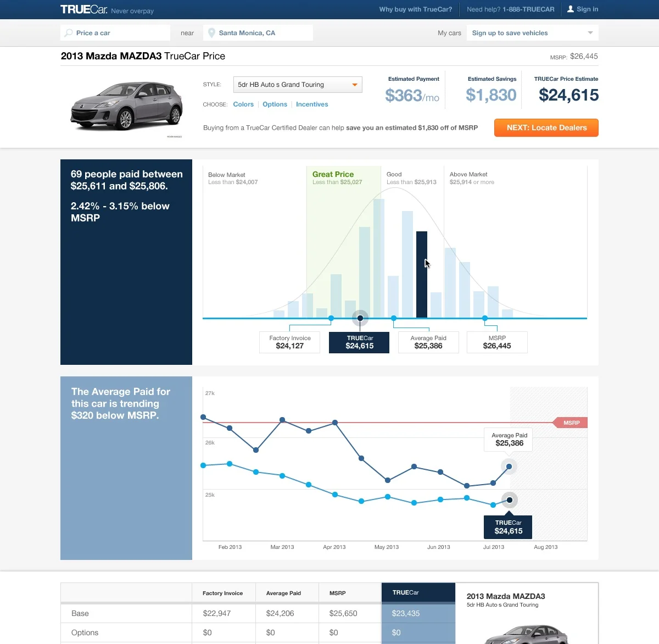Viewport: 659px width, 644px height.
Task: Click the MSRP $26,445 marker box
Action: point(497,342)
